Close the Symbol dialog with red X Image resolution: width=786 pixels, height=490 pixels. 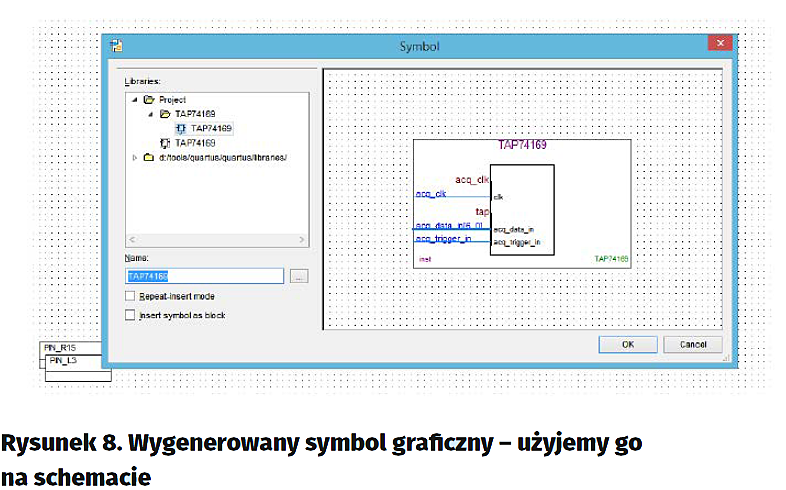pyautogui.click(x=719, y=45)
